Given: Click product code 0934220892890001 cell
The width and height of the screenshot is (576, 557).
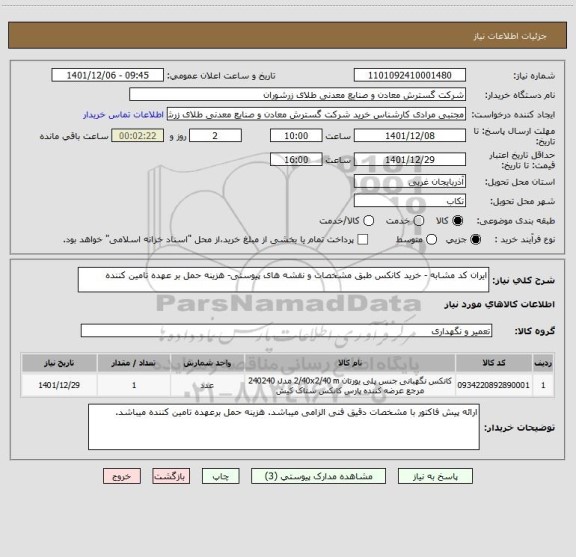Looking at the screenshot, I should (494, 385).
